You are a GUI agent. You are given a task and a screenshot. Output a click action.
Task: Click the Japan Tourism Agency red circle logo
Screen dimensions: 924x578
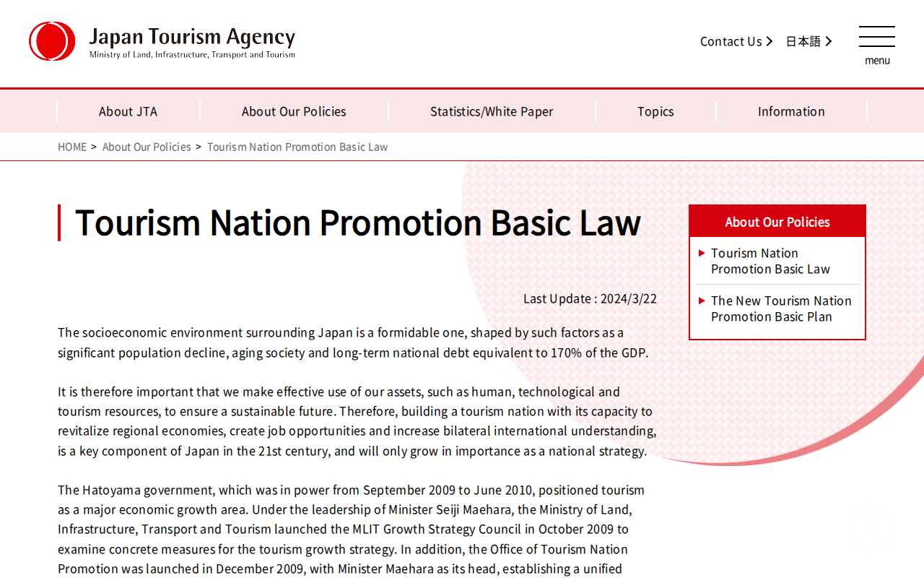(52, 41)
